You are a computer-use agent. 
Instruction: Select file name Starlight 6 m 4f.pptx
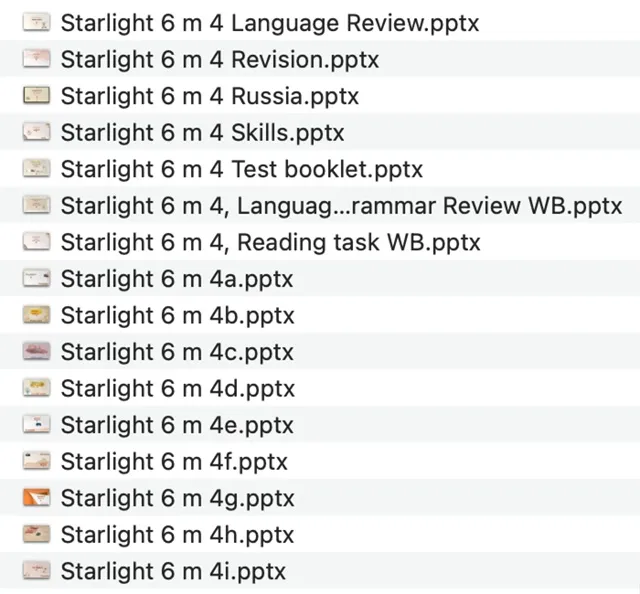174,462
